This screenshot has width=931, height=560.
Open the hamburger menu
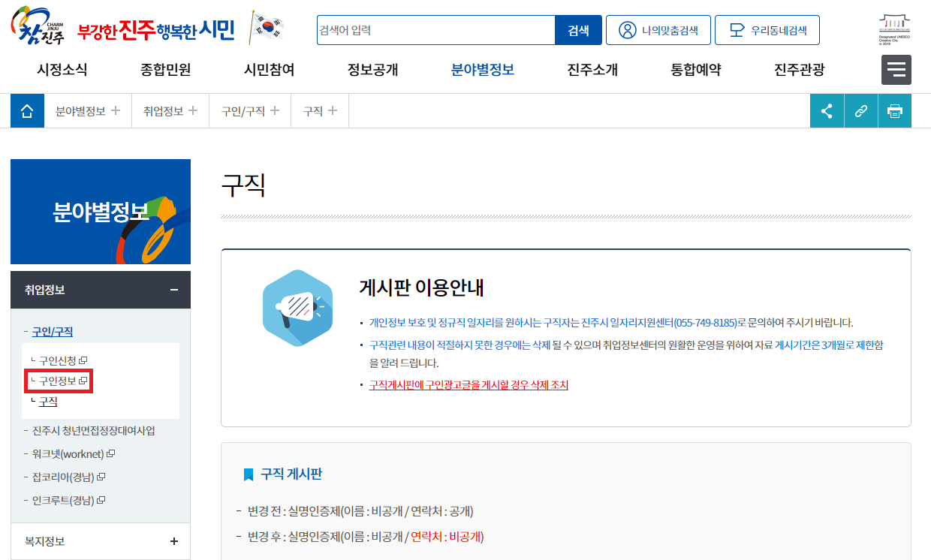click(896, 69)
